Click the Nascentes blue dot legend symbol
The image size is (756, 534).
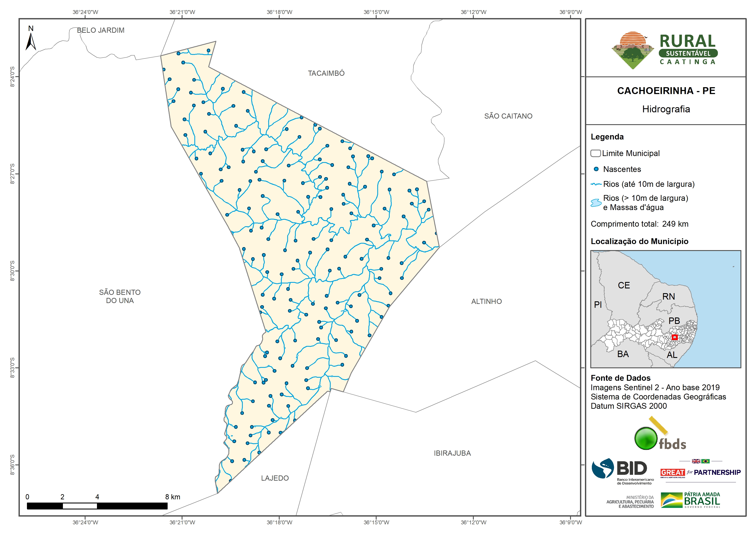pos(596,169)
